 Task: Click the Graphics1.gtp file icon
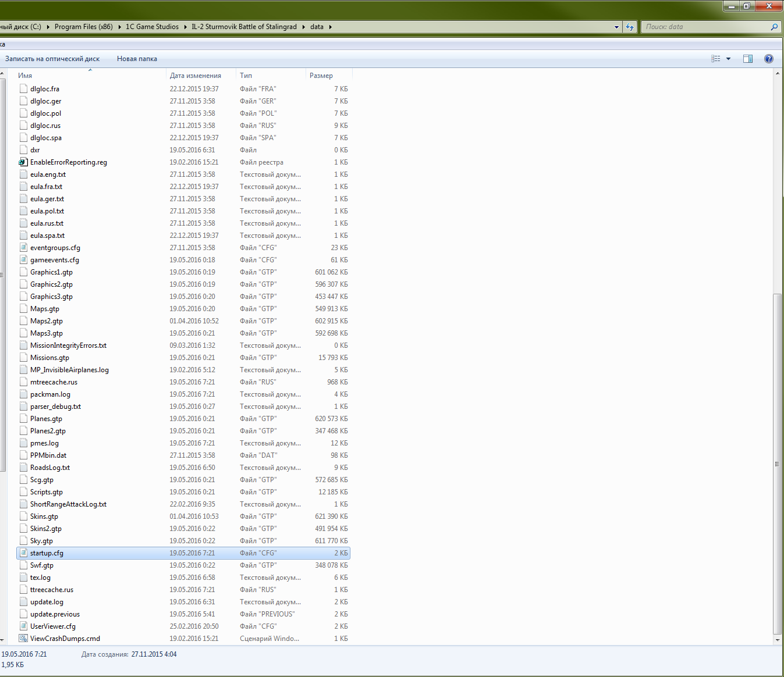[x=23, y=272]
